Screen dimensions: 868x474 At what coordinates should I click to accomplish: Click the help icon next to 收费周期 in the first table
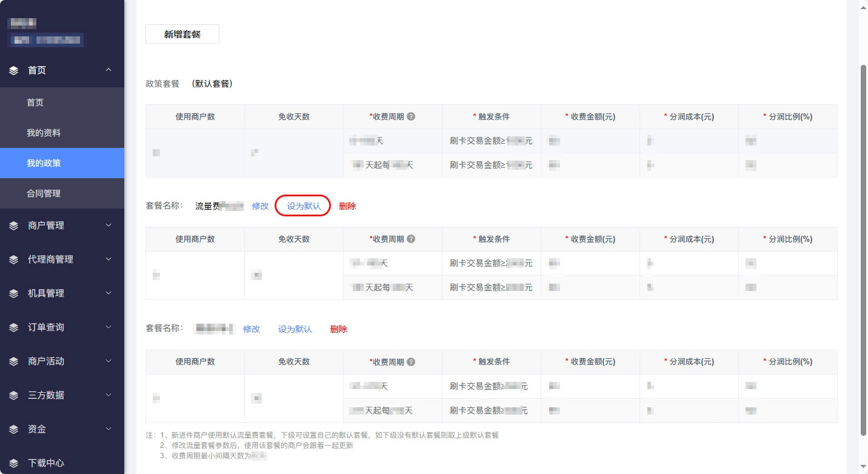411,116
